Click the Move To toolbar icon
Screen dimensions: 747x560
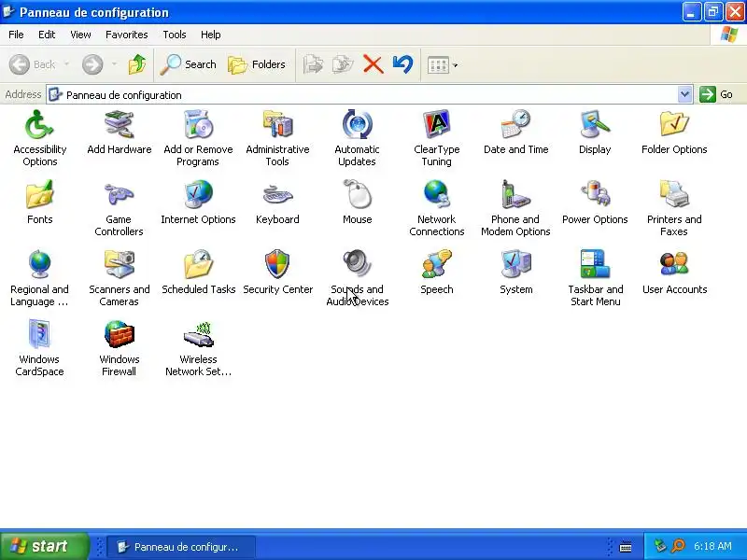pyautogui.click(x=313, y=64)
